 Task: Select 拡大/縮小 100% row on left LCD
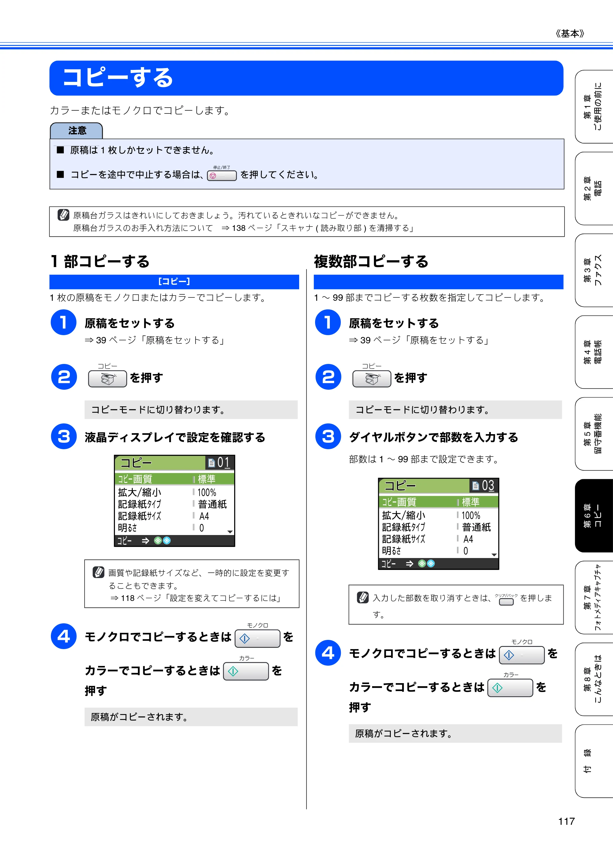pos(174,492)
